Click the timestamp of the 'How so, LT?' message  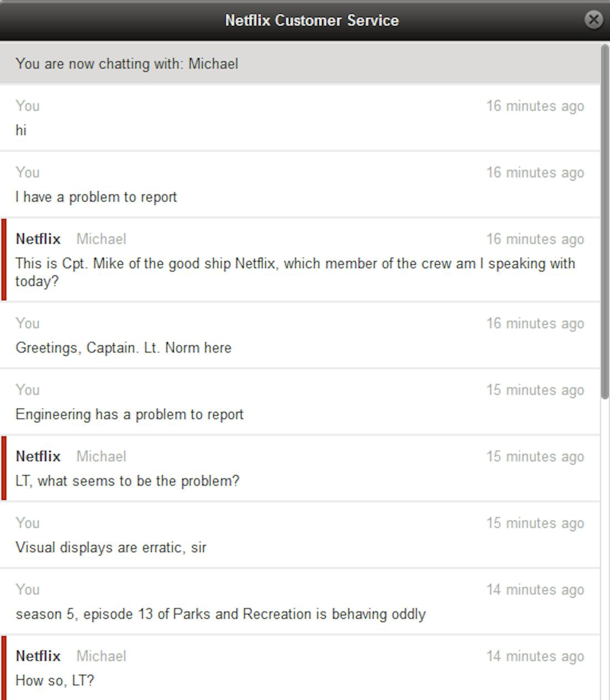point(535,656)
